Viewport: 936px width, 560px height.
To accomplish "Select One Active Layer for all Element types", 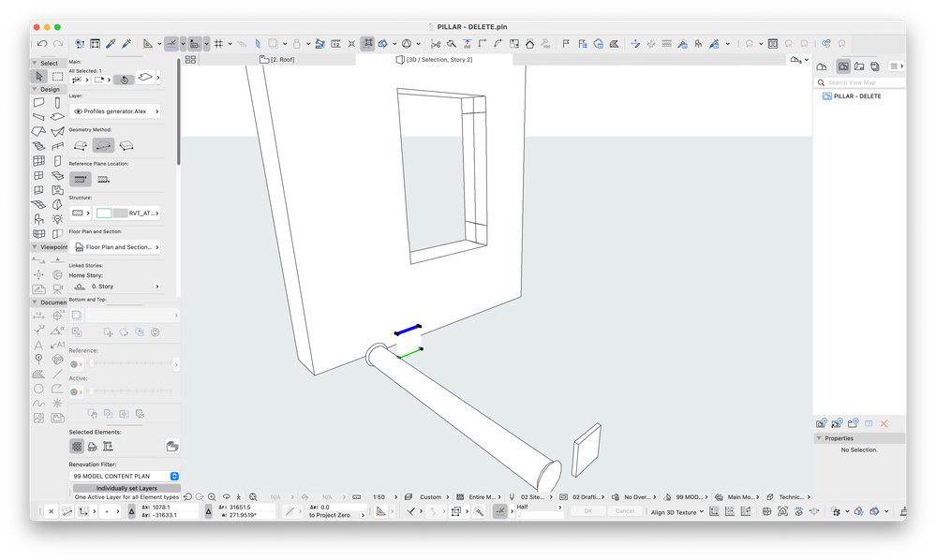I will point(126,496).
